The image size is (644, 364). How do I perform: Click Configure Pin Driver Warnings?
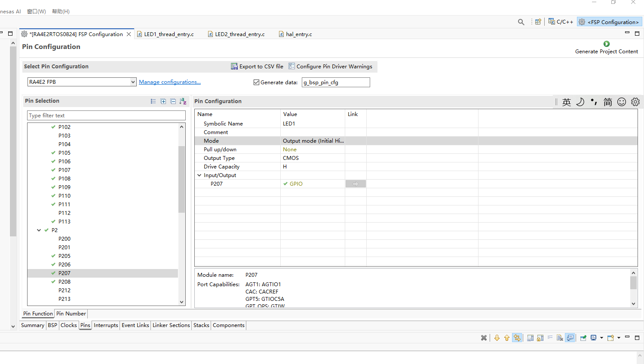(330, 67)
